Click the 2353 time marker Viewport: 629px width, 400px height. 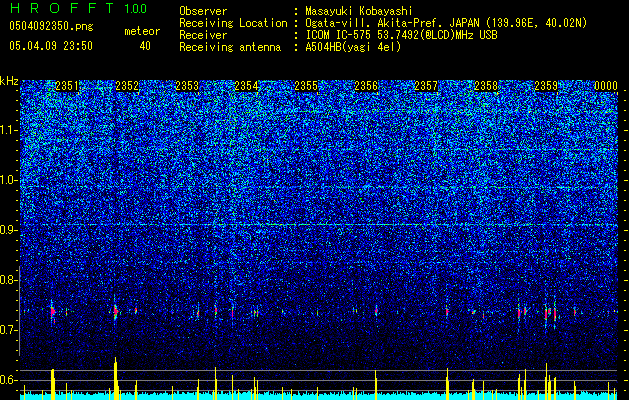pyautogui.click(x=187, y=86)
